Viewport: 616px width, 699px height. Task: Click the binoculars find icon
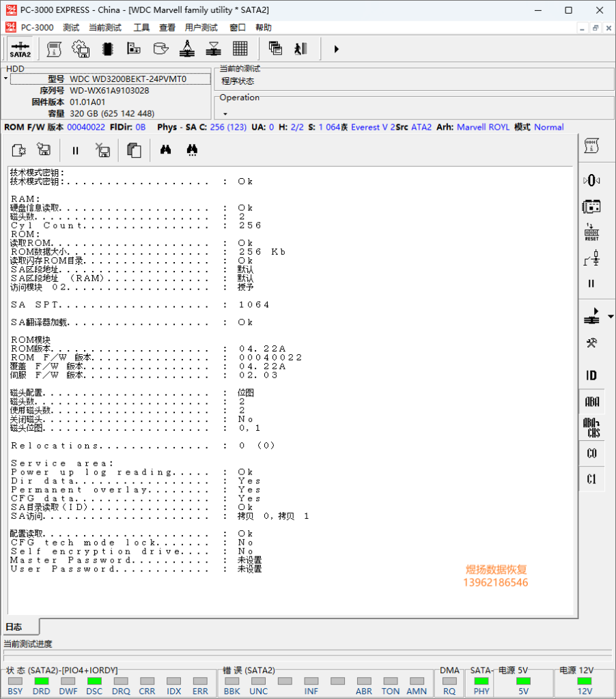165,149
